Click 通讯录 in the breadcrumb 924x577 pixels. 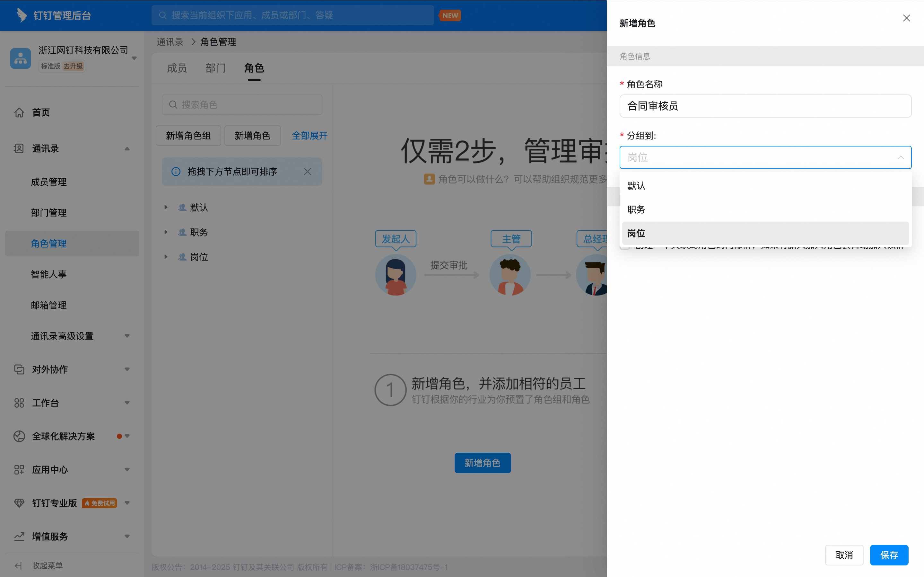170,41
